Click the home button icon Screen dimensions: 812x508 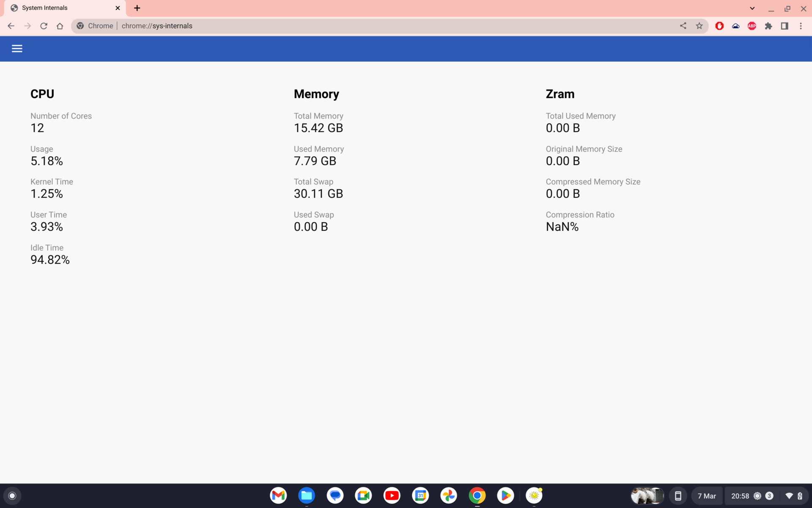coord(60,26)
